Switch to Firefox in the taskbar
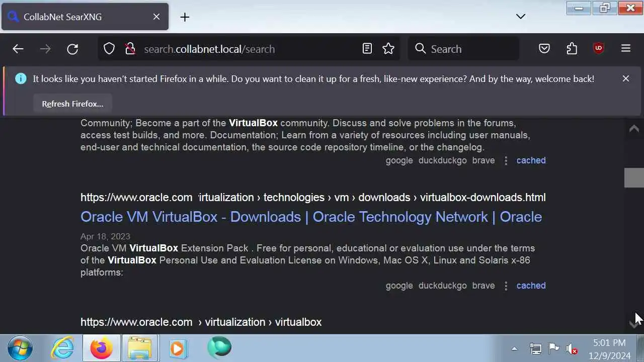 (102, 348)
